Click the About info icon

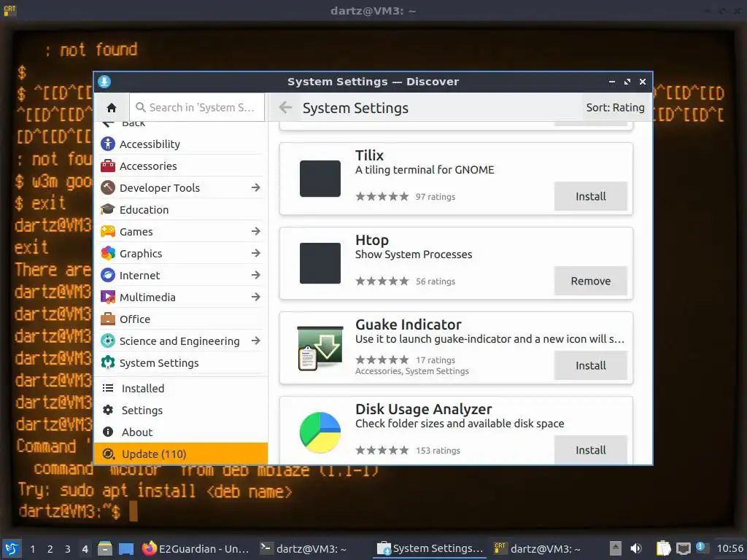pyautogui.click(x=108, y=432)
